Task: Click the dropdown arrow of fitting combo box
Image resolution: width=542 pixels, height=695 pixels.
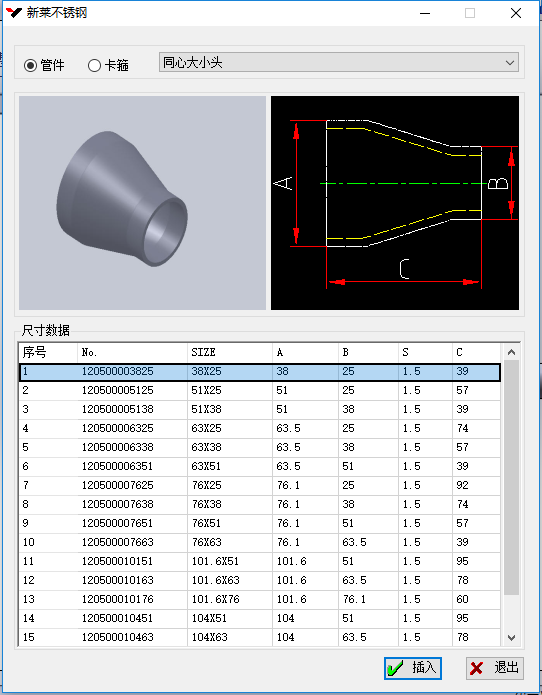Action: 510,62
